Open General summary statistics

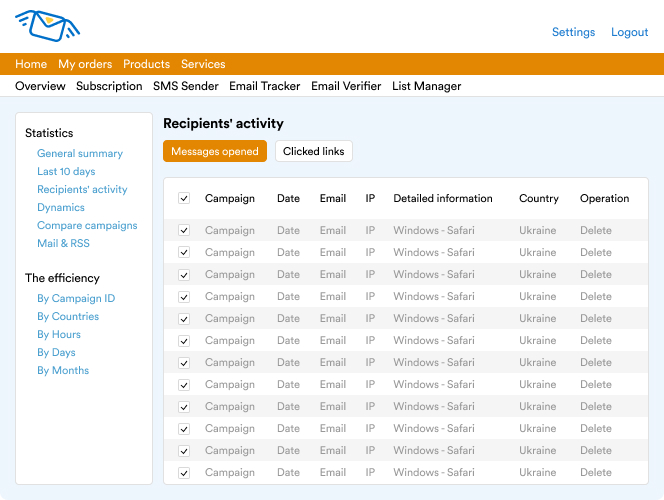(80, 154)
